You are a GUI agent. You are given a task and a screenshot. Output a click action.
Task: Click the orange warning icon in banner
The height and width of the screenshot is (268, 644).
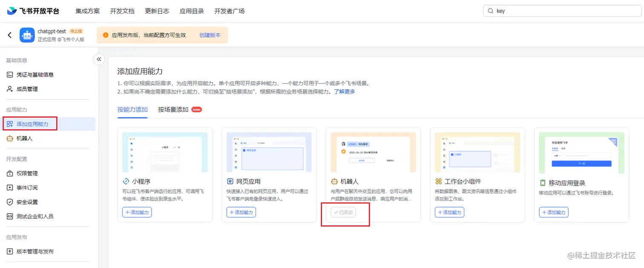coord(106,35)
